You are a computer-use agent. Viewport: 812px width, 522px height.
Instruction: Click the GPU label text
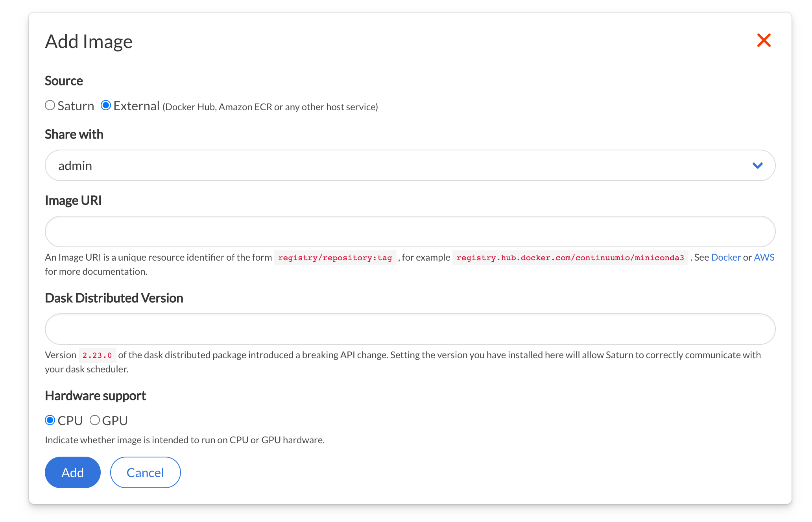[115, 421]
